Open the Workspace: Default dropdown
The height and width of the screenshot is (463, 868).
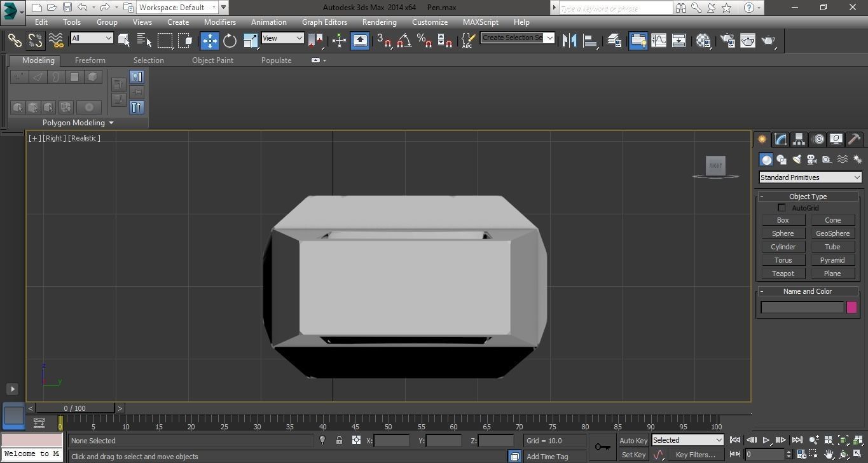click(x=177, y=8)
